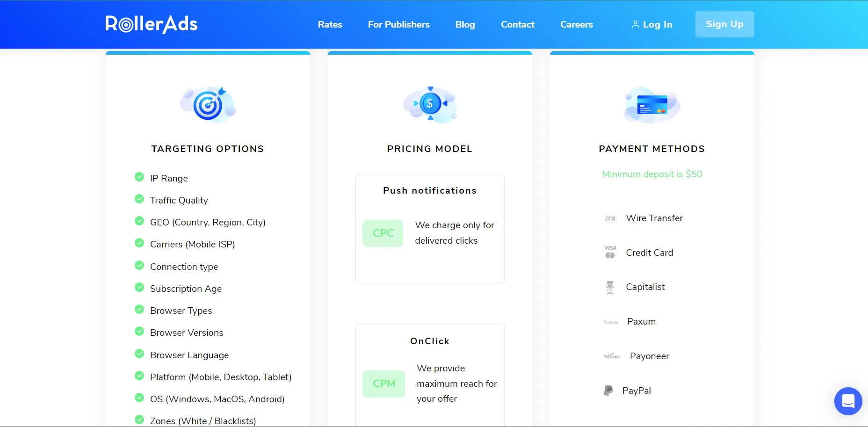Viewport: 868px width, 427px height.
Task: Click the 'Capitalist' label
Action: (x=645, y=287)
